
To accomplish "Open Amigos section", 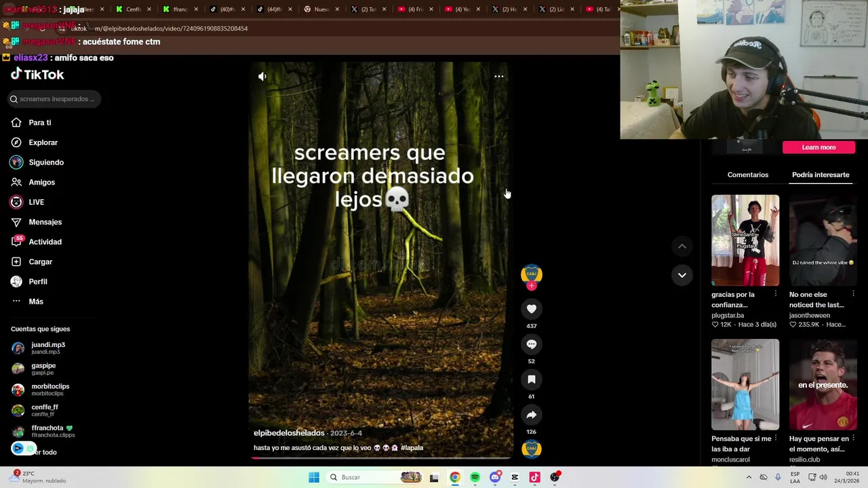I will tap(41, 182).
